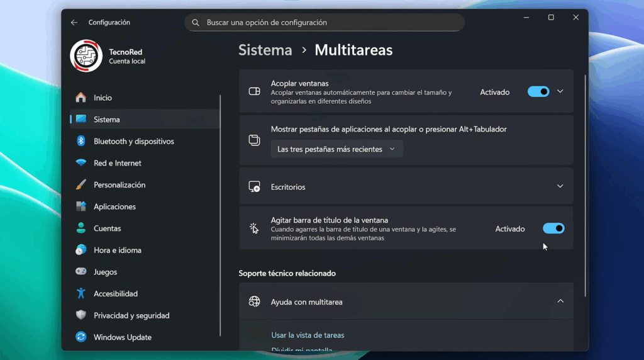Open Aplicaciones settings category
This screenshot has width=644, height=360.
click(x=114, y=206)
